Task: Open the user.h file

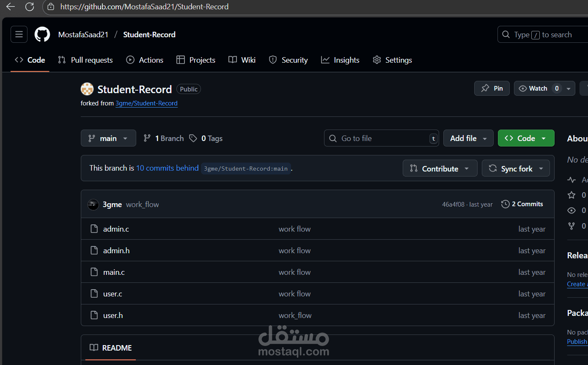Action: (x=113, y=315)
